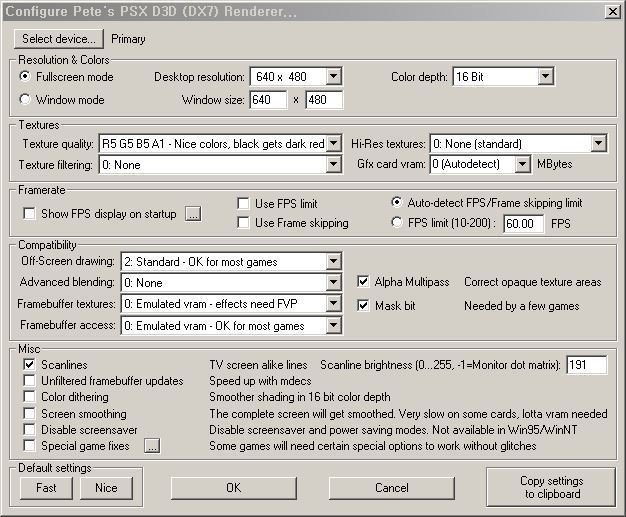Enable Unfiltered framebuffer updates

pos(30,380)
